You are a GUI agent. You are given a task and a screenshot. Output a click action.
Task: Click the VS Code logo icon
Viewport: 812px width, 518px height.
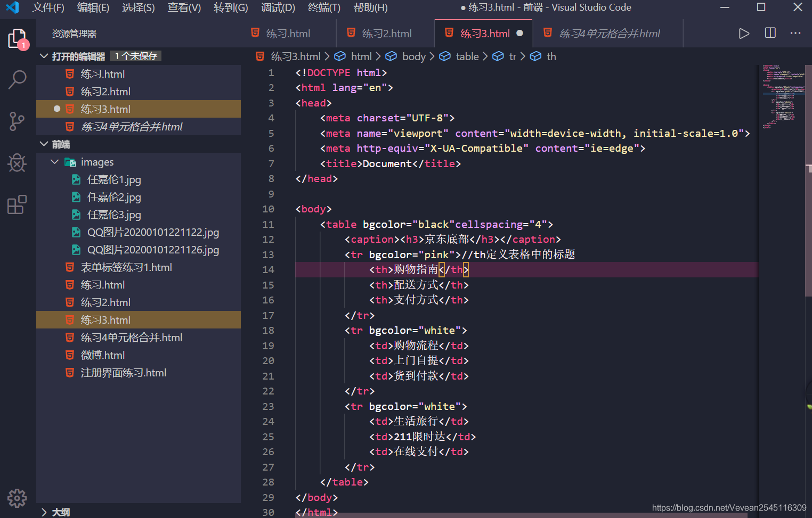pos(12,7)
